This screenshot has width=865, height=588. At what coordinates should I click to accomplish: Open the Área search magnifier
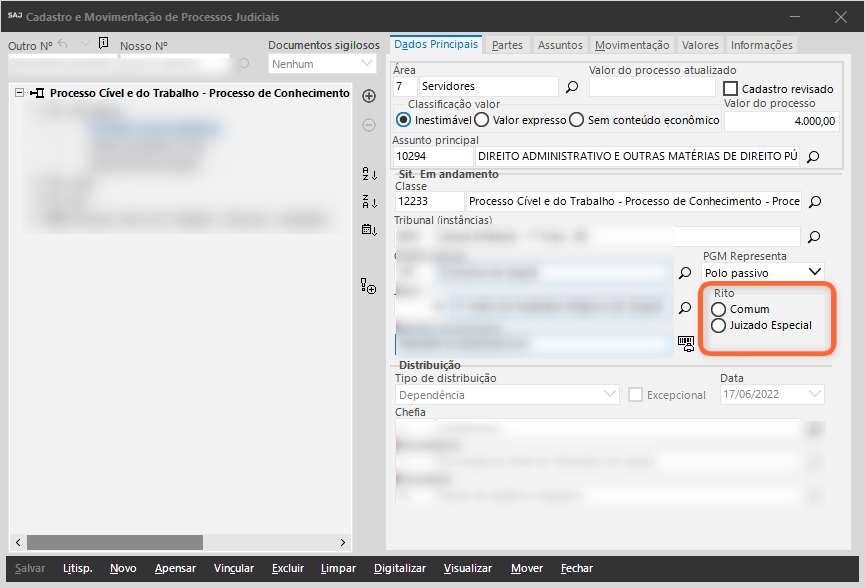click(572, 87)
